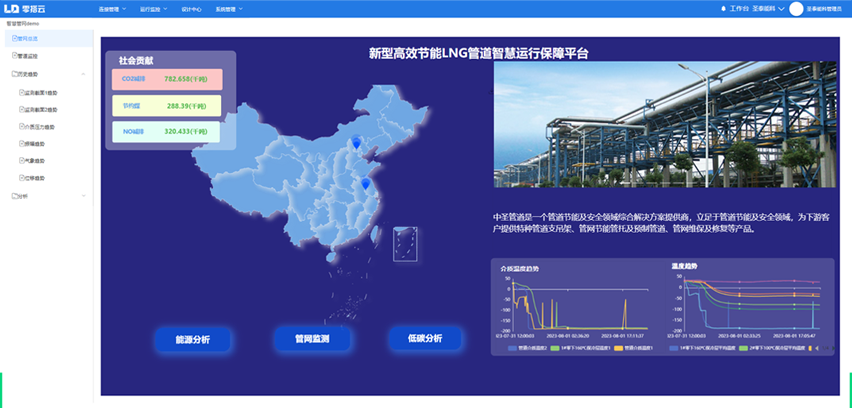Open the user avatar in header
Viewport: 852px width, 408px height.
tap(796, 8)
